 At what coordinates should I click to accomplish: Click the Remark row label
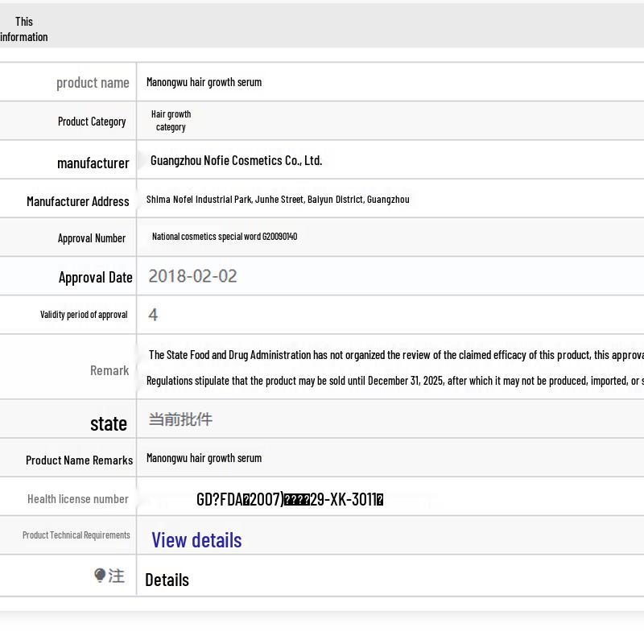109,370
